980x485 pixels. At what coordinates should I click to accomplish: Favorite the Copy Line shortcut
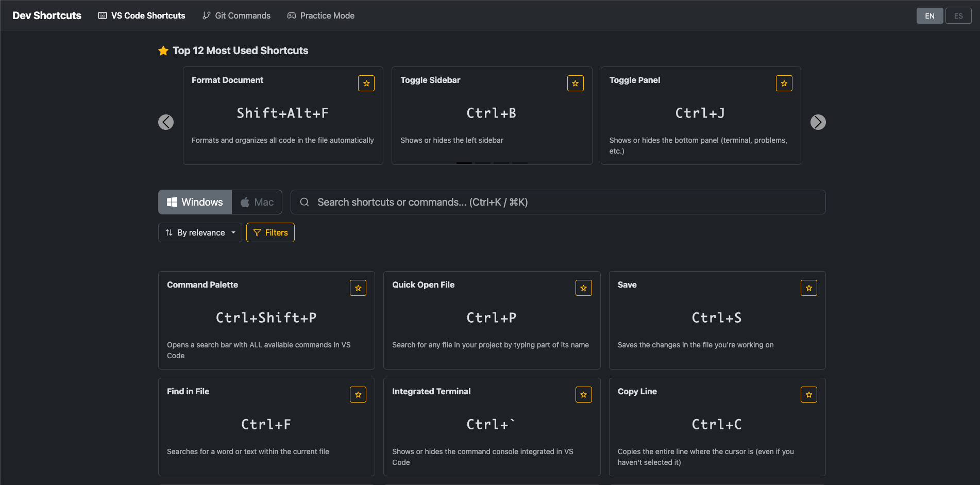(x=808, y=395)
